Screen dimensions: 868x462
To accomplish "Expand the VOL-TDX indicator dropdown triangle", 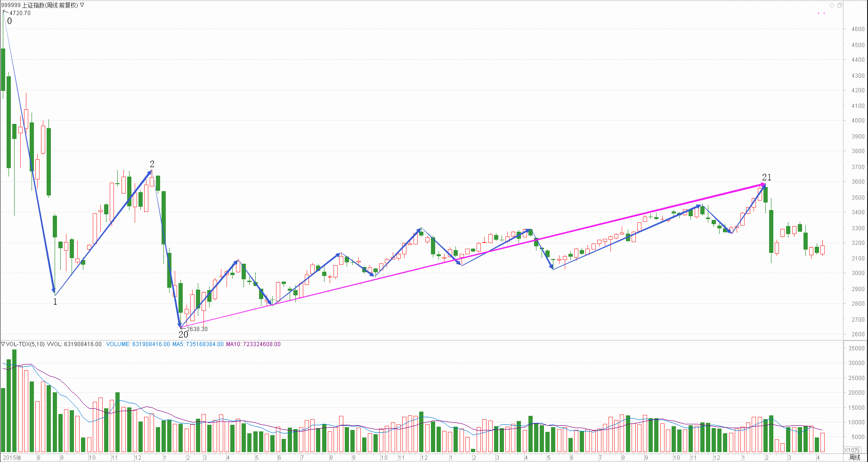I will click(3, 344).
